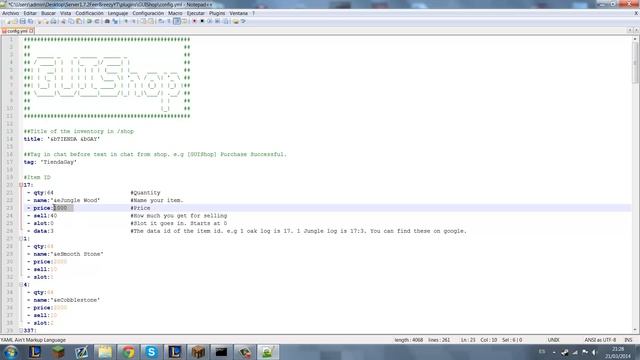
Task: Open the Lenguaje menu
Action: (118, 13)
